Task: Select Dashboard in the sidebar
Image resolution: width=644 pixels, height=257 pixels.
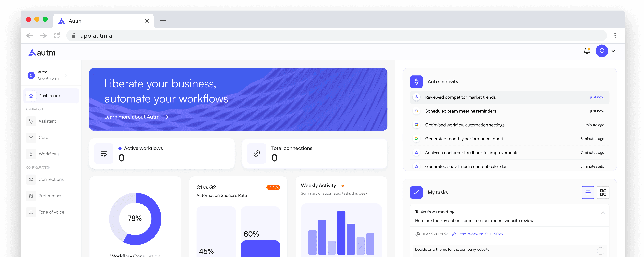Action: point(49,96)
